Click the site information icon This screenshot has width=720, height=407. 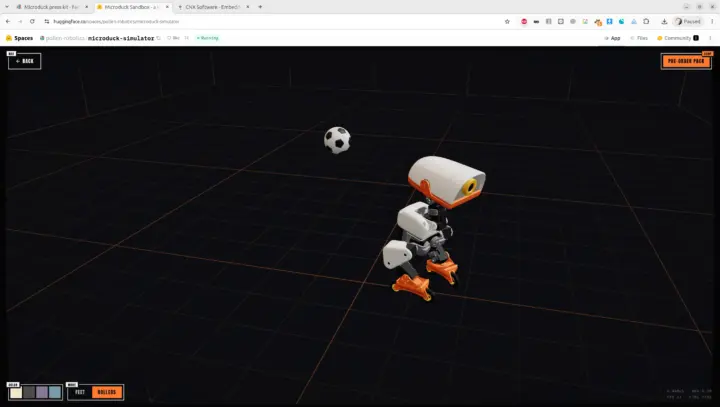(46, 22)
